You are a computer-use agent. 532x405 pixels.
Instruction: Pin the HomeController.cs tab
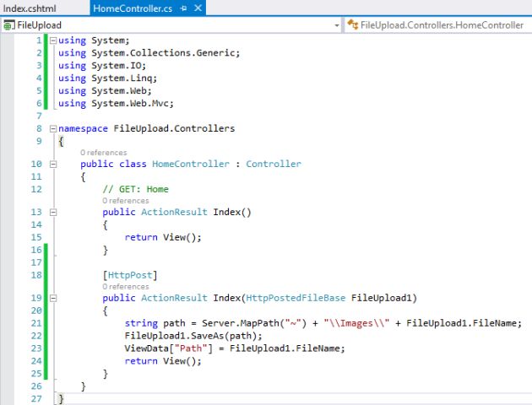(x=184, y=8)
